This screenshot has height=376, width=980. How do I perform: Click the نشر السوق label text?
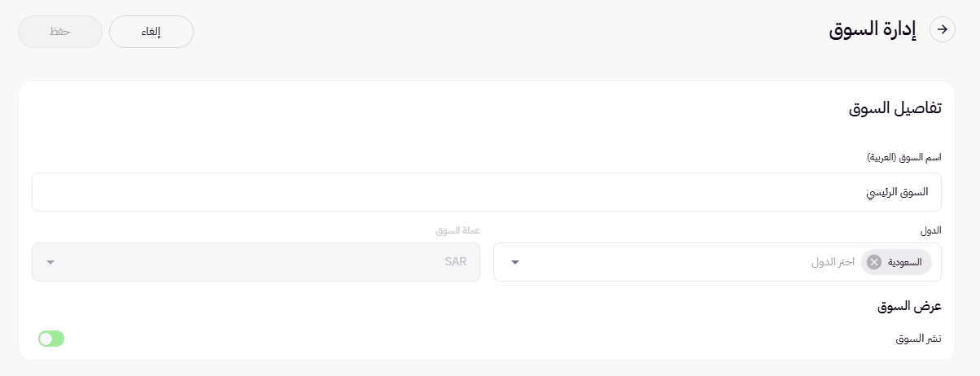click(x=918, y=339)
